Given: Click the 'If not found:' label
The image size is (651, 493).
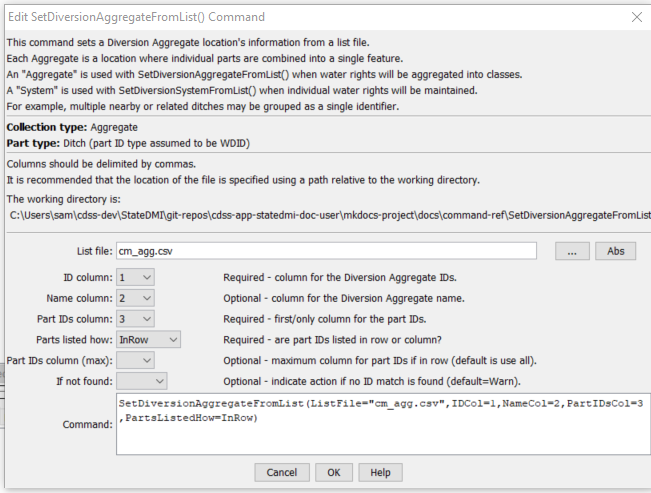Looking at the screenshot, I should coord(84,381).
